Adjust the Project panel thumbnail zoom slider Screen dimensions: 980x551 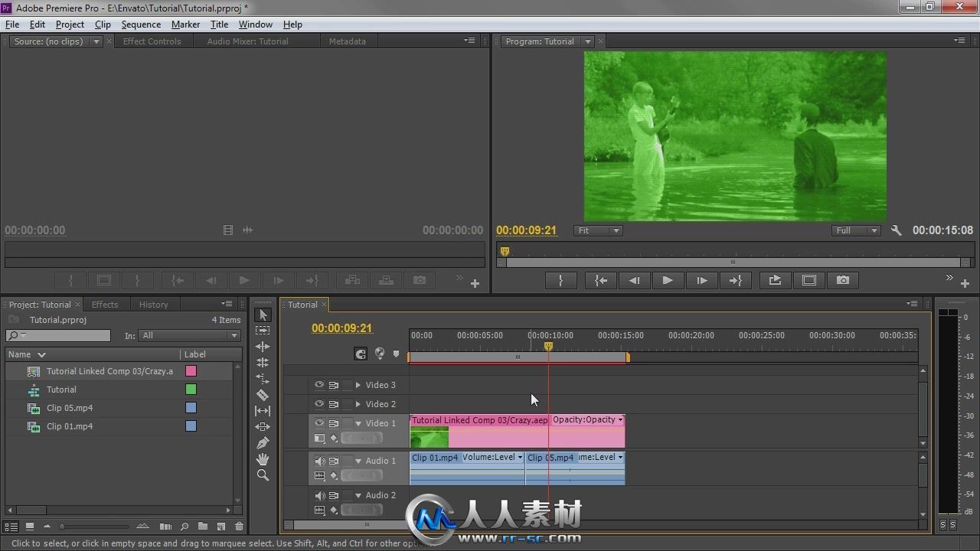[94, 527]
